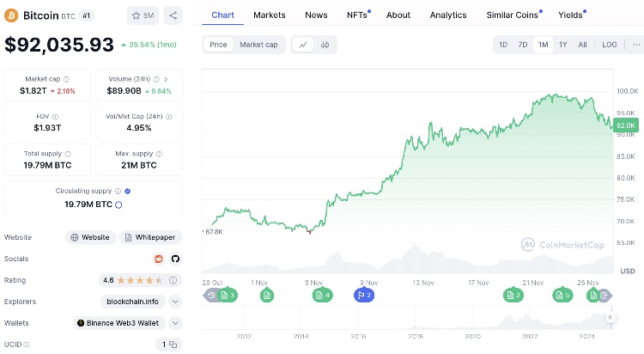Open the Website link button
The height and width of the screenshot is (354, 644).
(90, 237)
